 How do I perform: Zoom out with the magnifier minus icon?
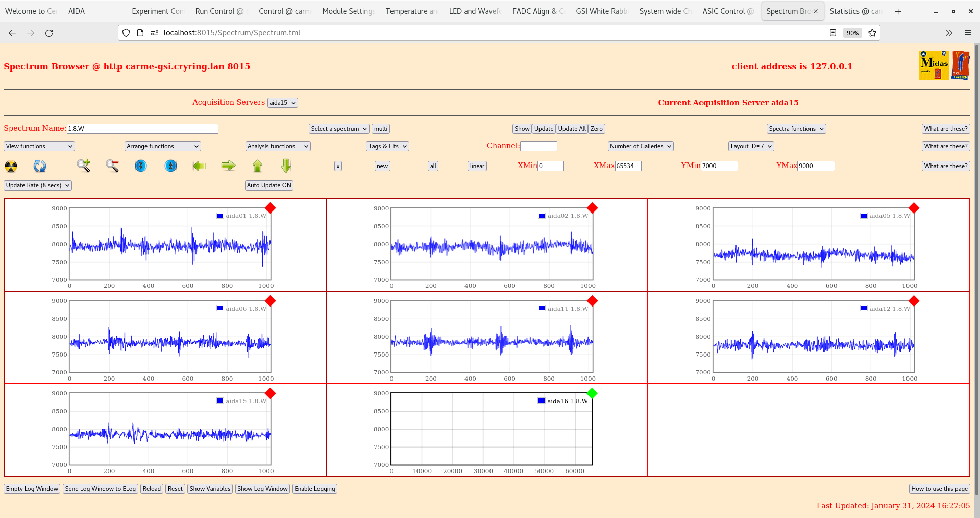click(112, 166)
